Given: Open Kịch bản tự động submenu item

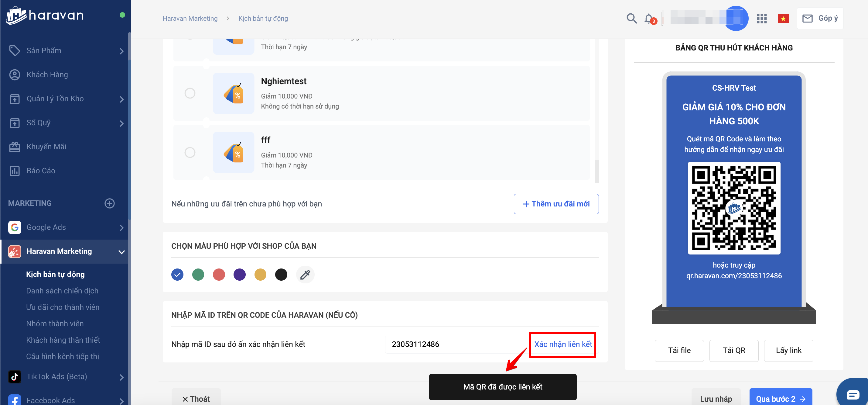Looking at the screenshot, I should [x=55, y=275].
